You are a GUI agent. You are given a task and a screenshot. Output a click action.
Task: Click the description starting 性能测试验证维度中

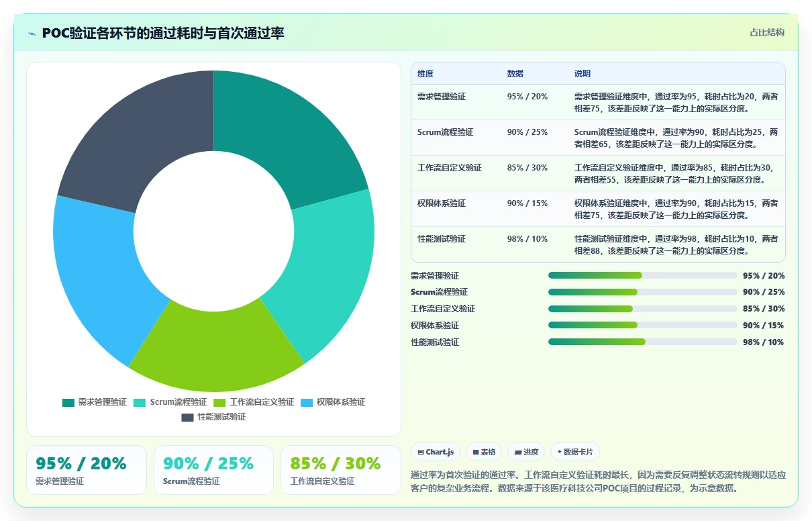676,245
